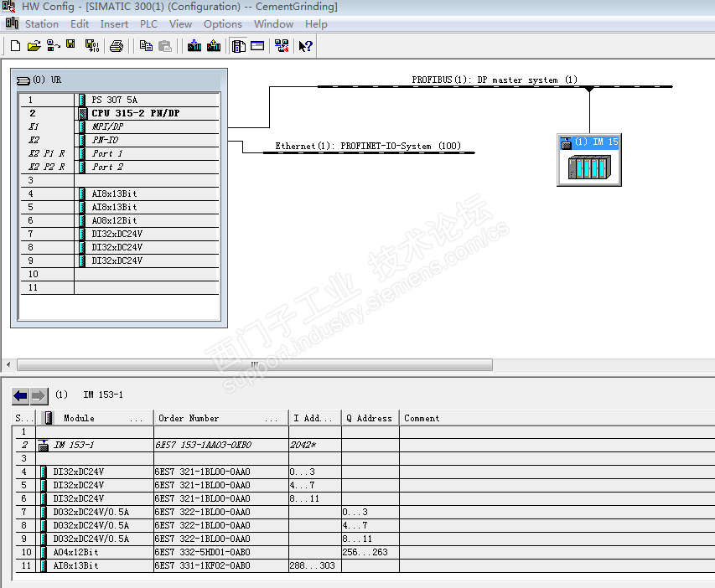Select rack slot 1 PS 307 5A
The width and height of the screenshot is (715, 588).
tap(120, 100)
